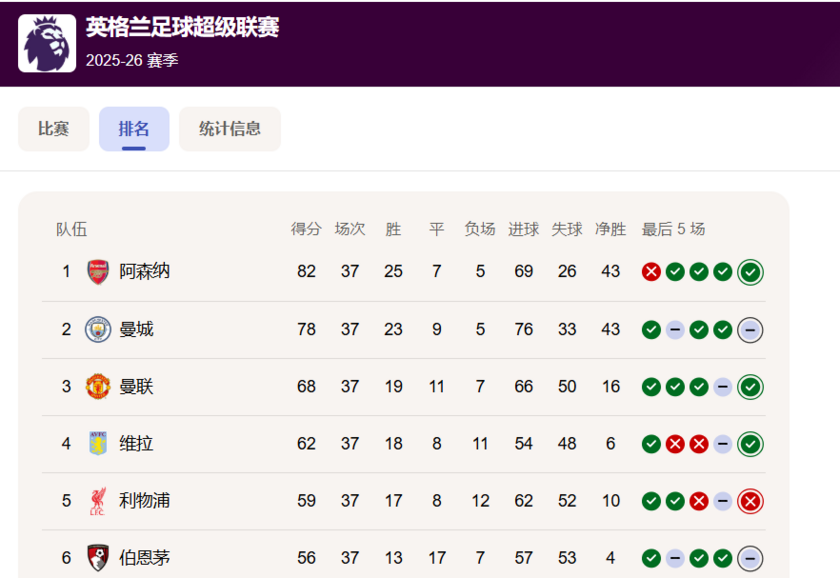Click 伯恩茅斯's latest ringed draw icon
This screenshot has width=840, height=578.
click(x=751, y=559)
